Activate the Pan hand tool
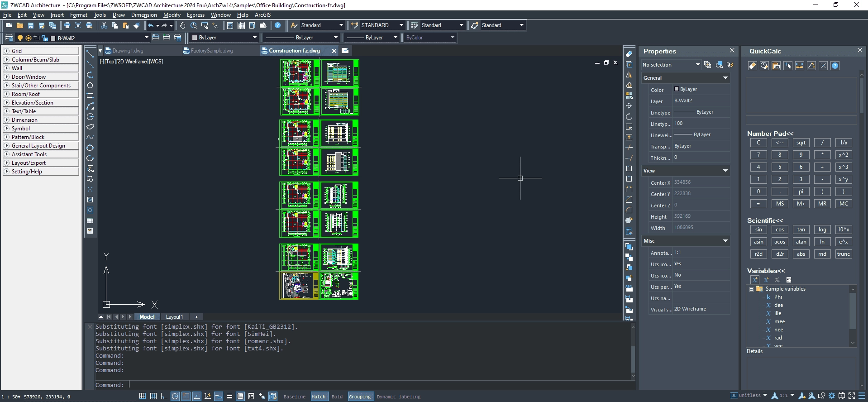 182,25
